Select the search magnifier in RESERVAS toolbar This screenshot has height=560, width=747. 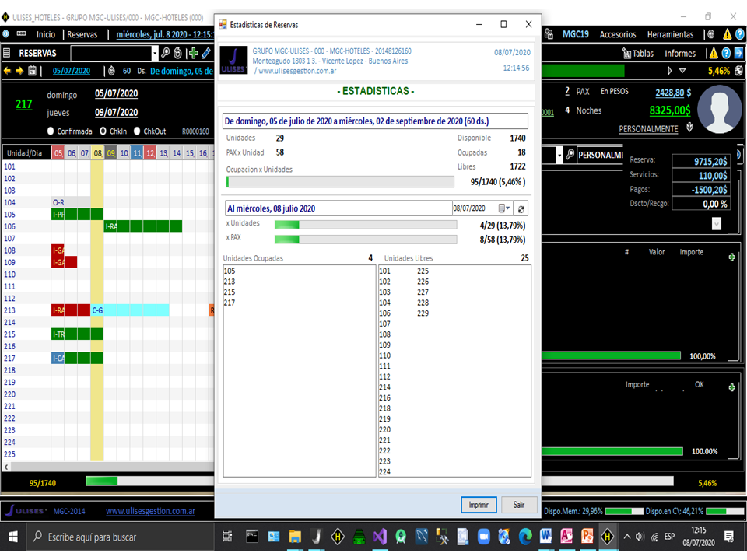click(x=166, y=53)
